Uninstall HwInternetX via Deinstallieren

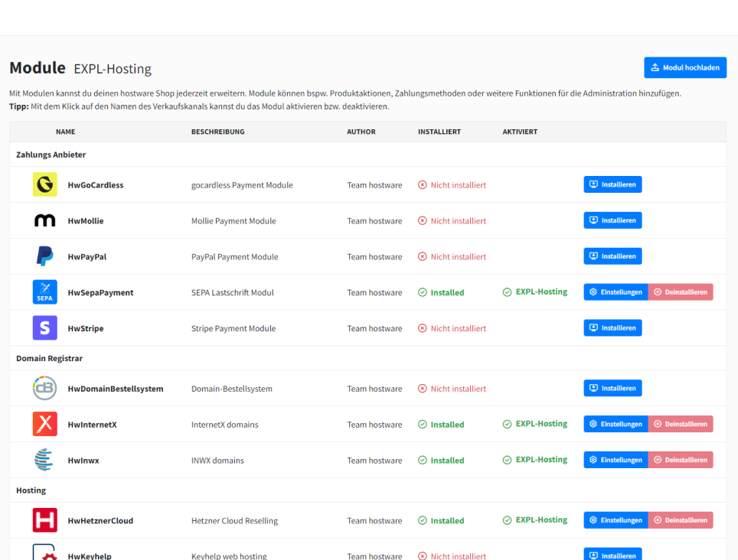point(681,424)
